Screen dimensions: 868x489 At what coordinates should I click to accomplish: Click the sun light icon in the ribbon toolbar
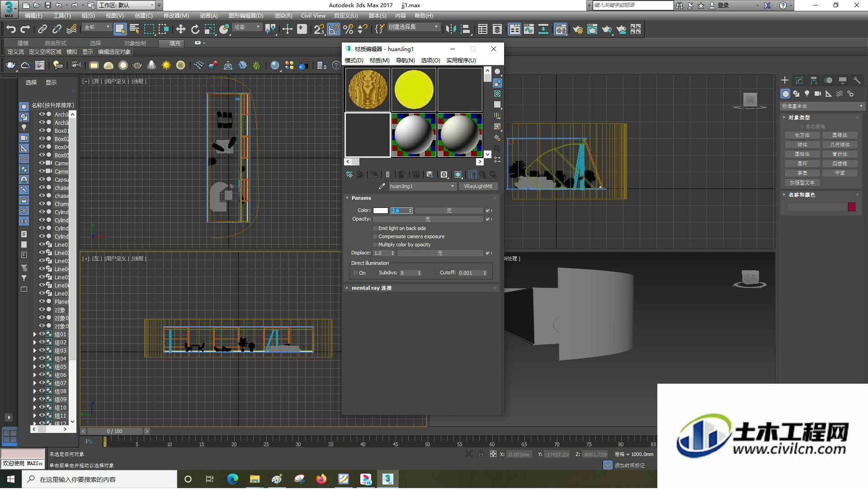(x=166, y=66)
